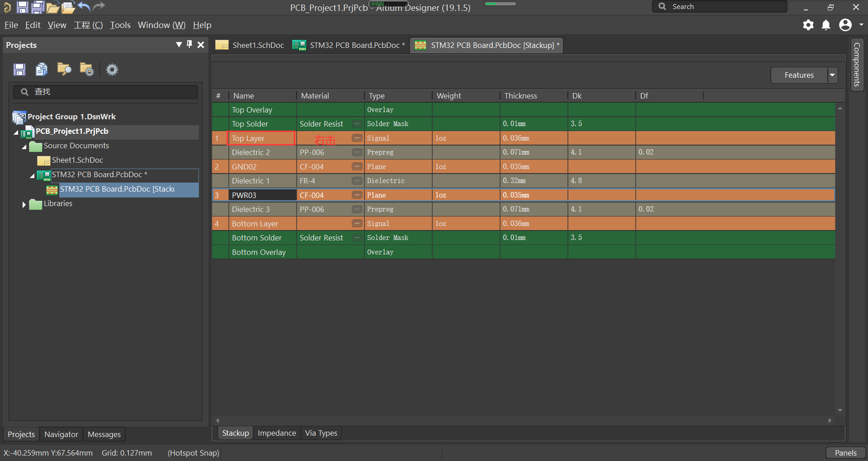This screenshot has height=461, width=868.
Task: Open the Navigator panel tab
Action: click(x=61, y=434)
